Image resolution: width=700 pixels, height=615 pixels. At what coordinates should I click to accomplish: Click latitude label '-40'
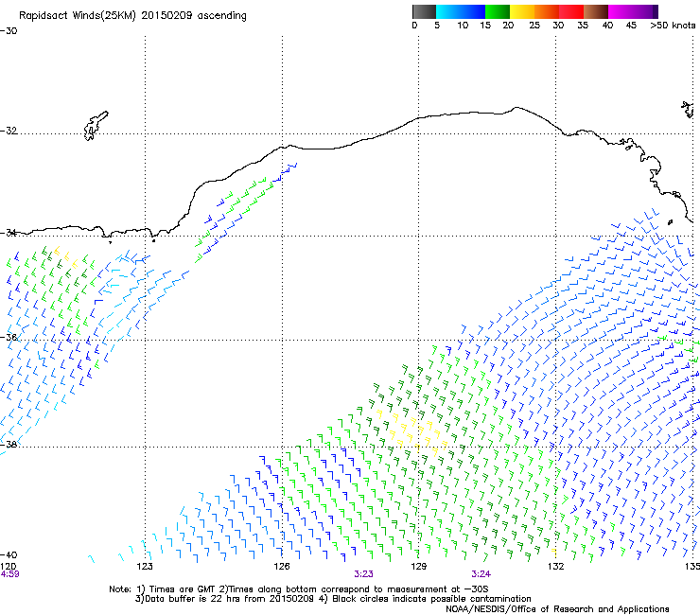[x=9, y=554]
